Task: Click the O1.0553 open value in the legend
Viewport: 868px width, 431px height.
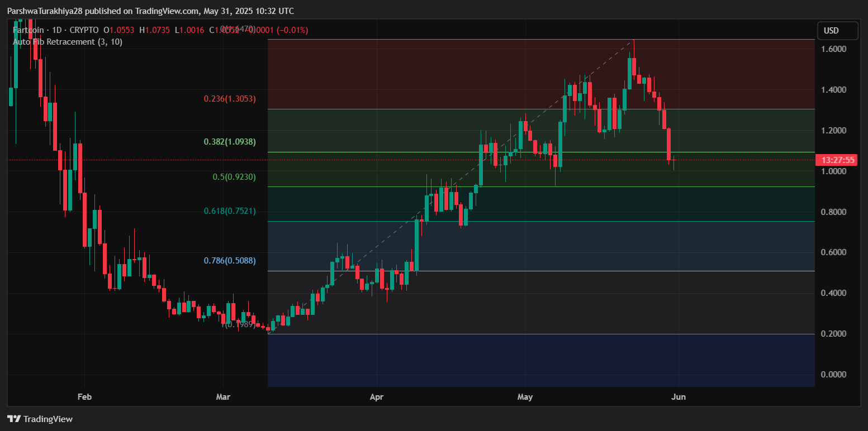Action: [120, 30]
